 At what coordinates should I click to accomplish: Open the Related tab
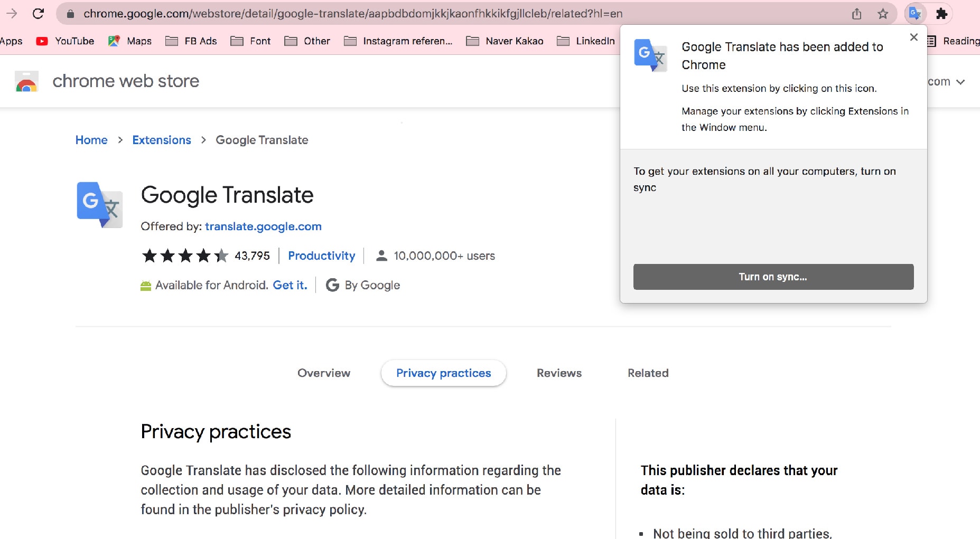648,373
